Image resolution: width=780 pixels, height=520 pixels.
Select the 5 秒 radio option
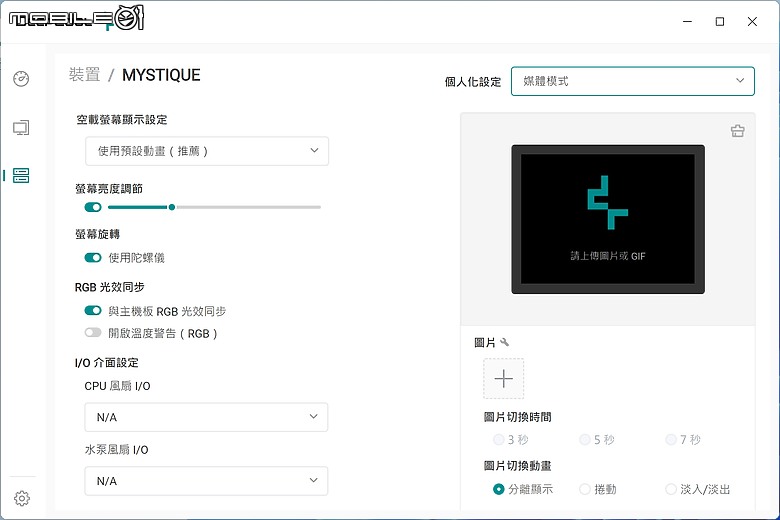click(x=585, y=439)
